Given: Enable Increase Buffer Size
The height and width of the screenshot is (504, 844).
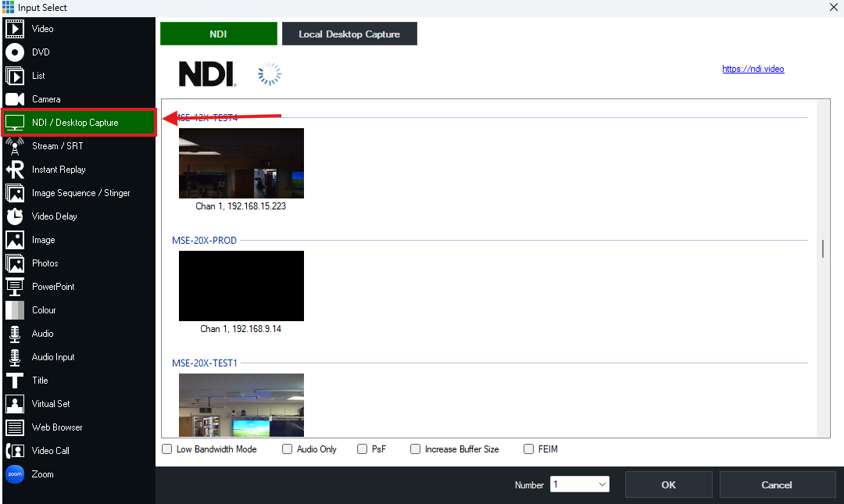Looking at the screenshot, I should pos(415,449).
